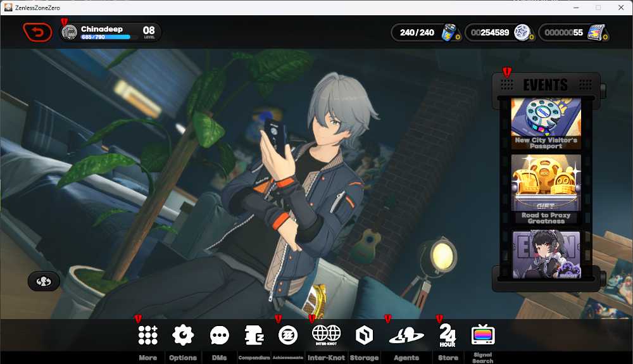The height and width of the screenshot is (364, 633).
Task: Open New City Visitor's Passport event
Action: point(546,123)
